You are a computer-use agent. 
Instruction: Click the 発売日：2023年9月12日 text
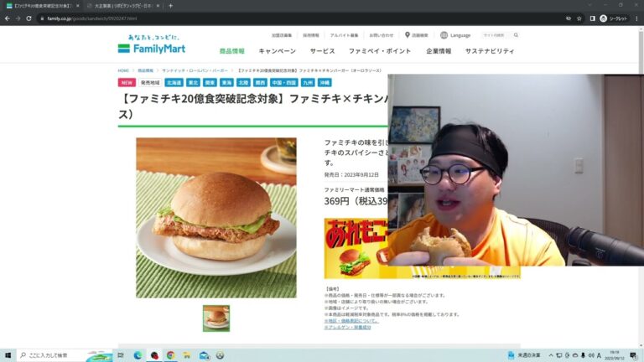351,174
